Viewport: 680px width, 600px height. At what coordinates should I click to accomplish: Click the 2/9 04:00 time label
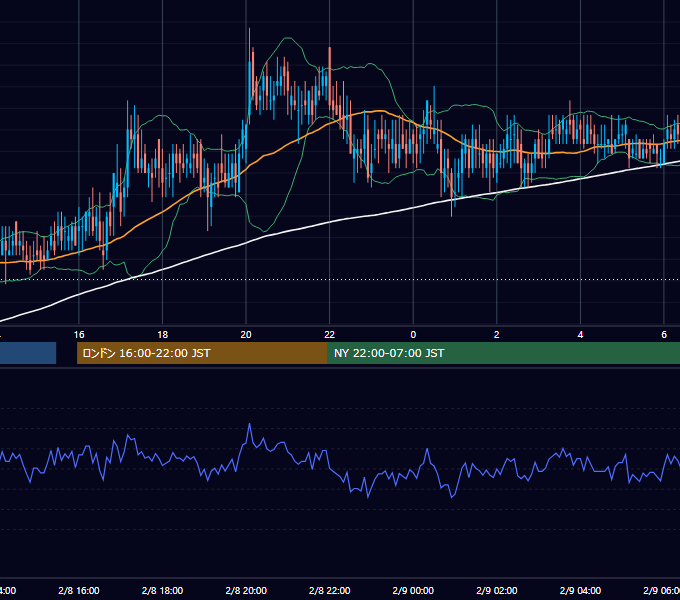pos(580,590)
